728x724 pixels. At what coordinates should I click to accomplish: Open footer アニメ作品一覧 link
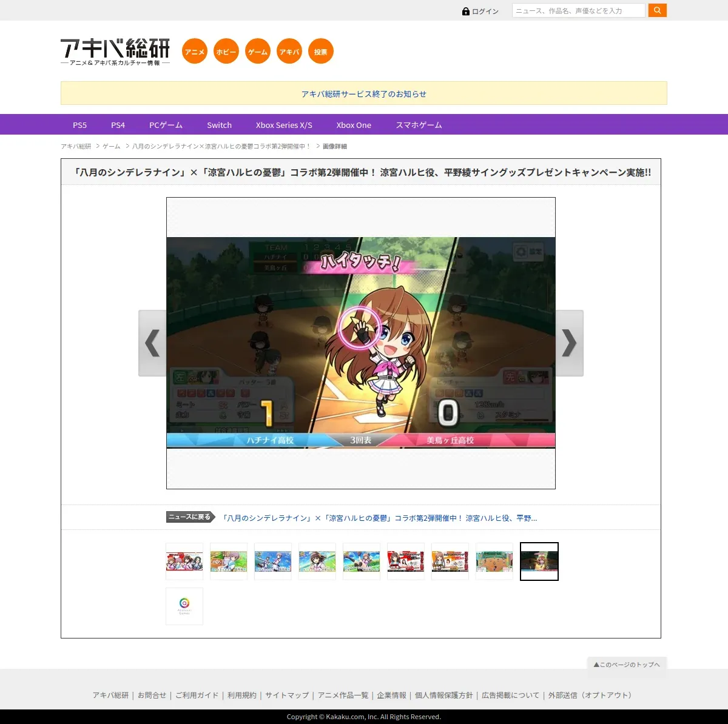tap(343, 696)
